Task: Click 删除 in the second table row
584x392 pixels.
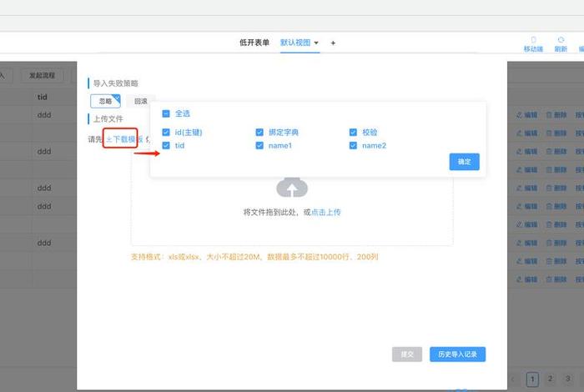Action: [556, 133]
